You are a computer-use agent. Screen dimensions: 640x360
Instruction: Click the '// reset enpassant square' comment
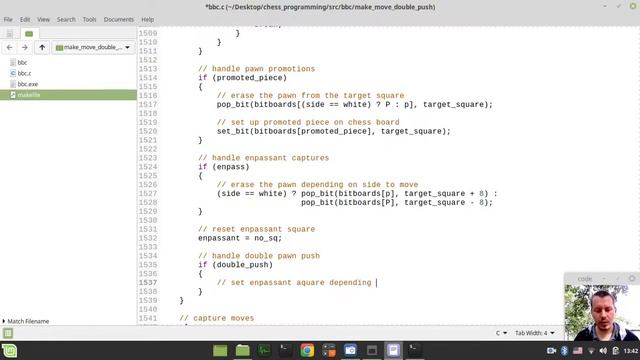(256, 229)
